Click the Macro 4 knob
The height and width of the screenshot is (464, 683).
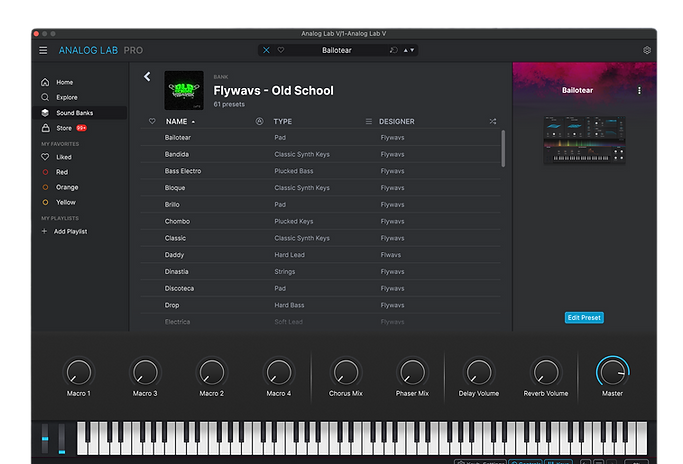[x=279, y=373]
